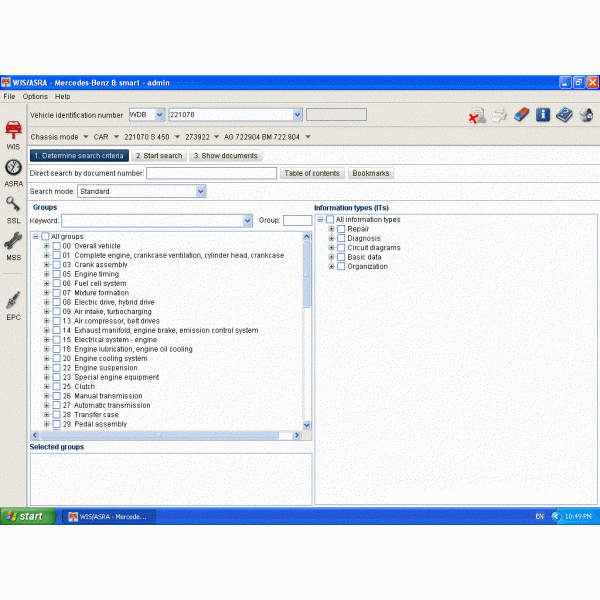
Task: Open the File menu
Action: tap(9, 96)
